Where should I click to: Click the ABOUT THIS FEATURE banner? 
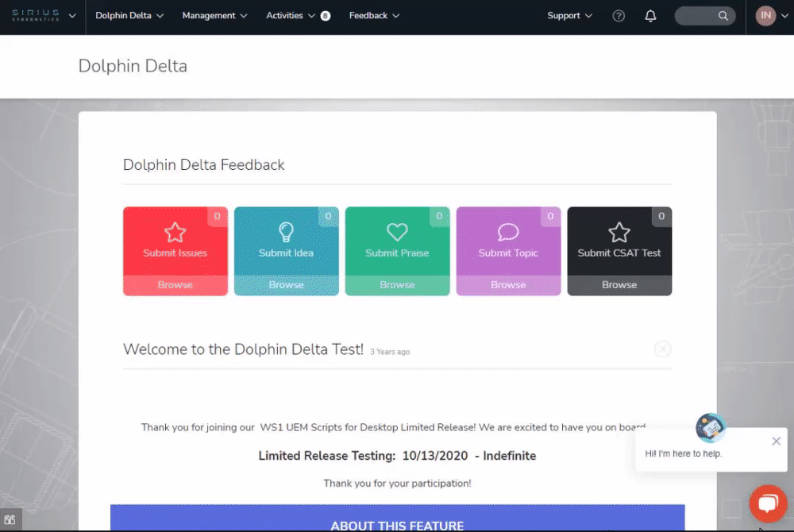(x=398, y=518)
